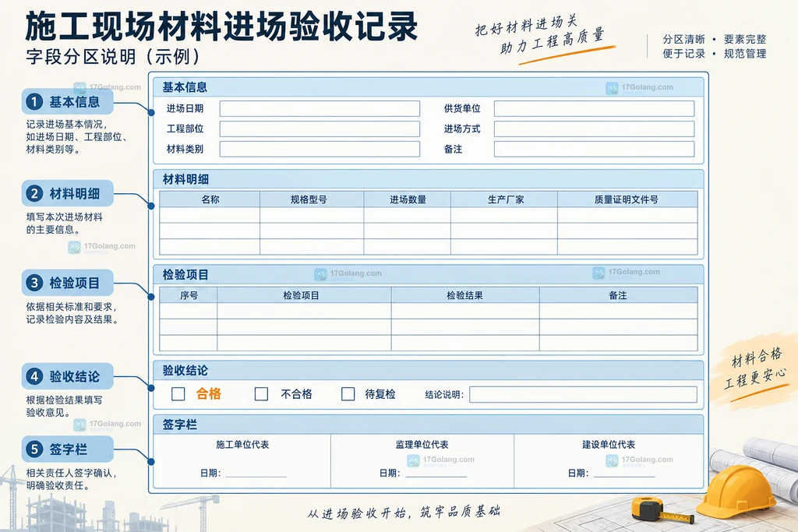Screen dimensions: 798x532
Task: Click the 检验项目 section header bar
Action: pos(429,275)
